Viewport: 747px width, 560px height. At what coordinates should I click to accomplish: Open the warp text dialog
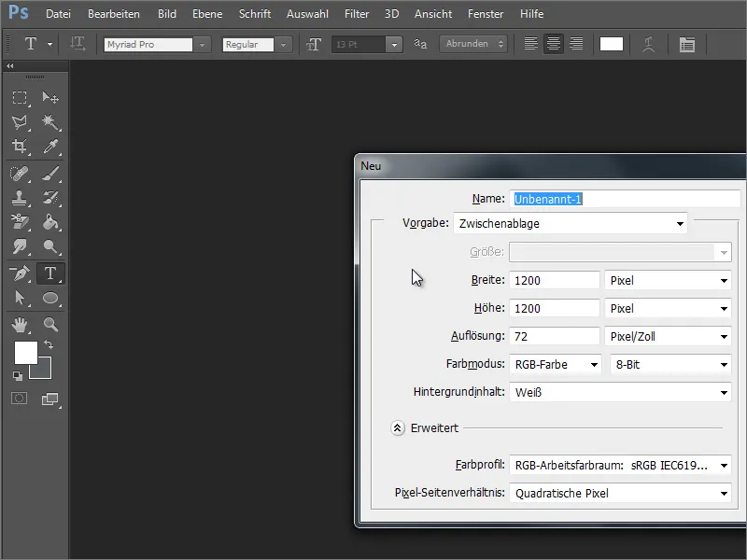(x=648, y=44)
